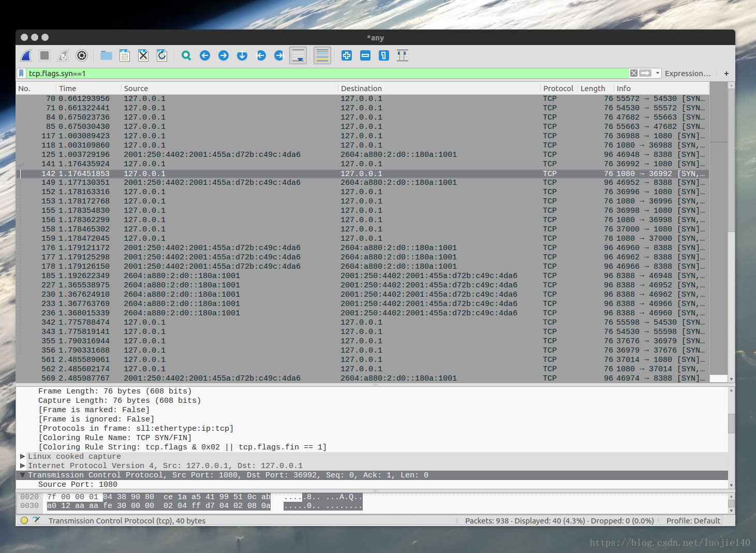The height and width of the screenshot is (553, 756).
Task: Sort by the Source column
Action: tap(230, 89)
